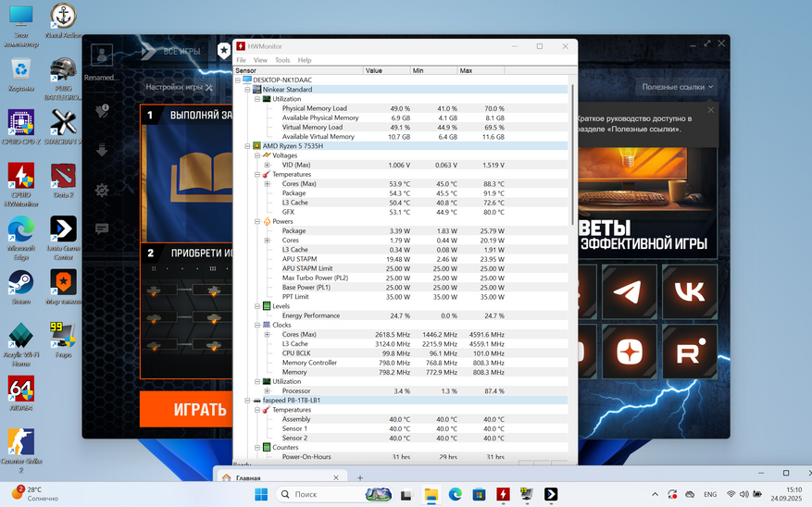Expand the VID (Max) voltage entry
Image resolution: width=812 pixels, height=507 pixels.
[x=268, y=166]
